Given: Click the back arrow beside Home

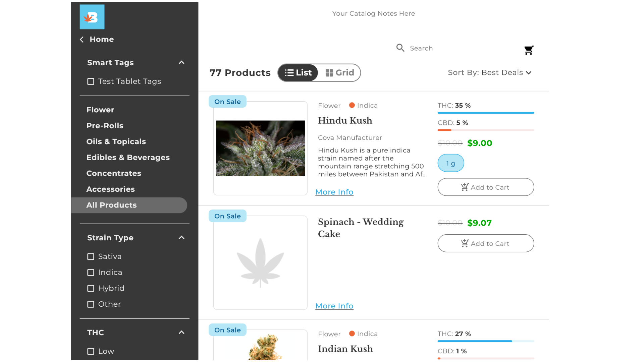Looking at the screenshot, I should [82, 40].
